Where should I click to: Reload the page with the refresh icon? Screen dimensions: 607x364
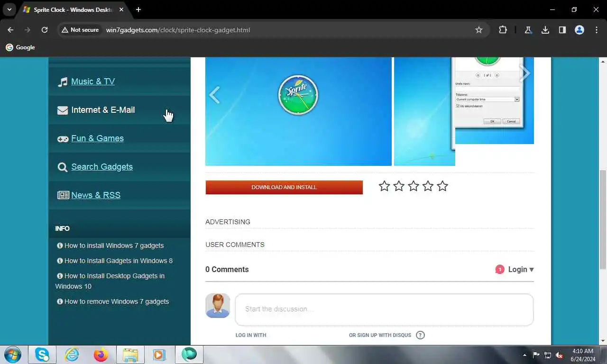(x=45, y=30)
